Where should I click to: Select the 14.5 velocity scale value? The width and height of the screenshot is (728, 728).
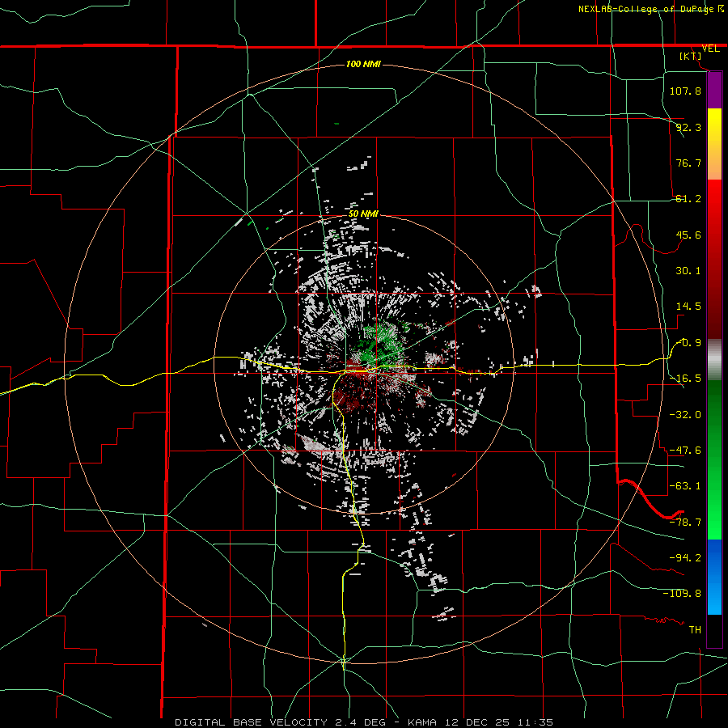click(x=688, y=307)
